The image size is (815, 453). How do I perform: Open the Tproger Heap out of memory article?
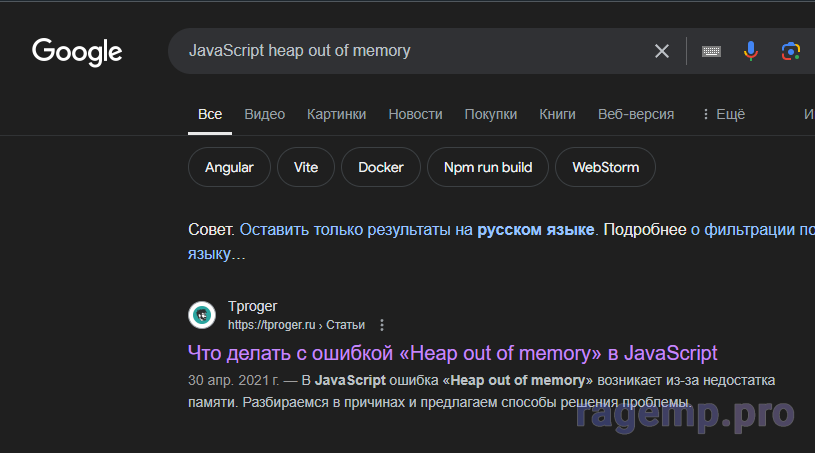point(452,353)
